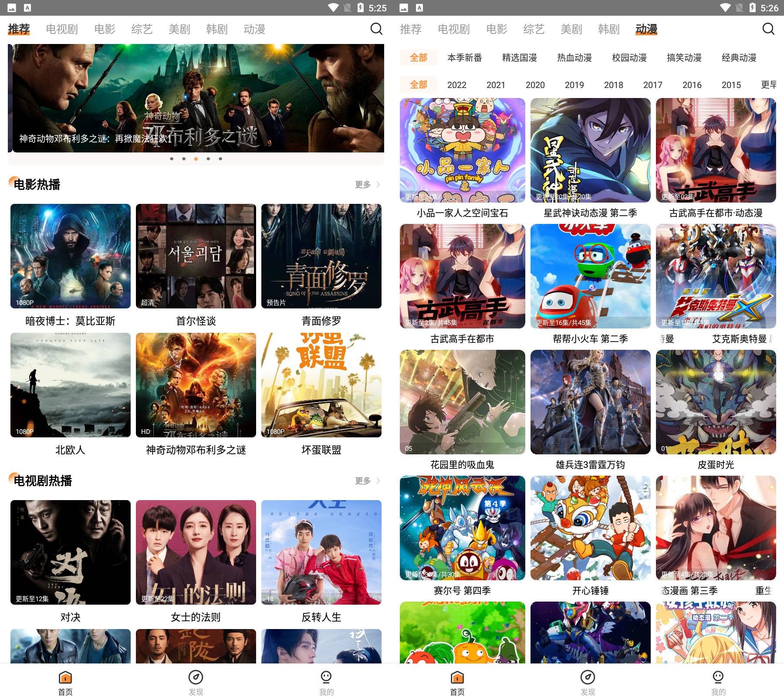784x697 pixels.
Task: Open the 帮帮小火车 第二季 poster
Action: click(x=590, y=276)
